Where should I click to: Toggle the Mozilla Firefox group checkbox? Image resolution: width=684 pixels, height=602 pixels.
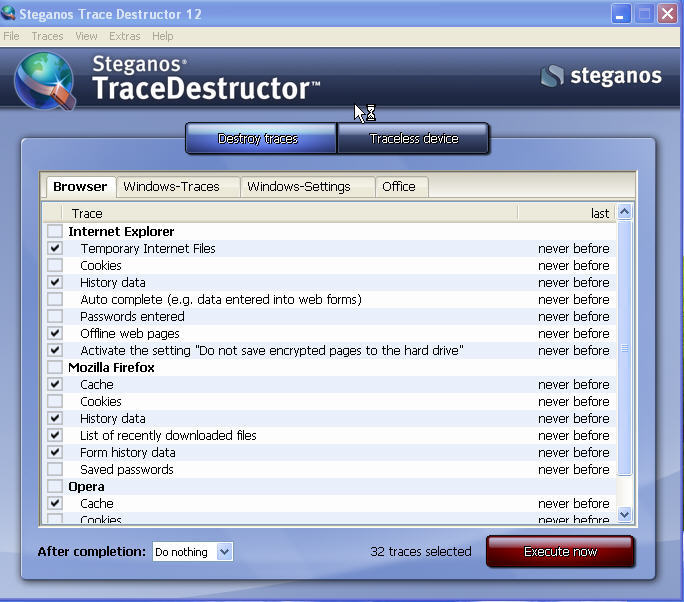[55, 367]
